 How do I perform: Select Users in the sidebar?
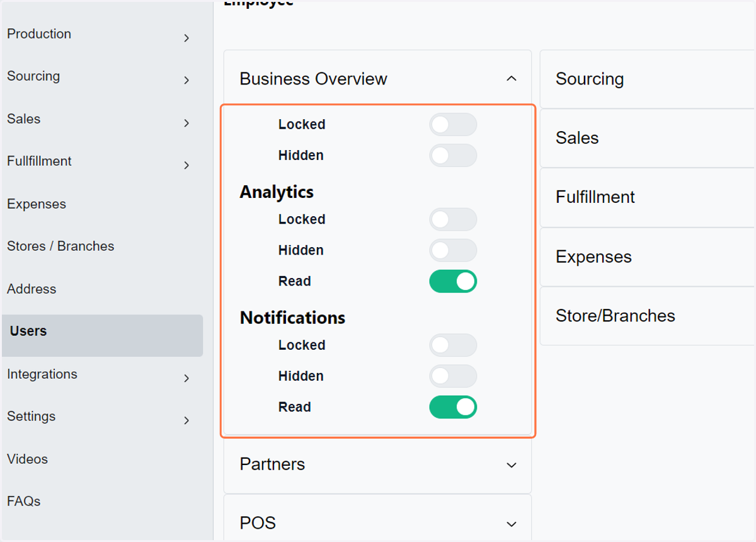tap(103, 335)
